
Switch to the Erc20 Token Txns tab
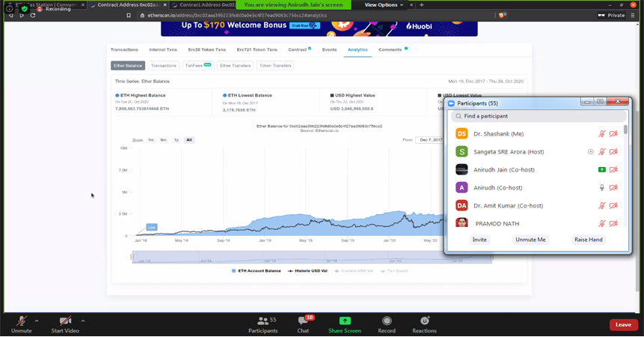tap(206, 49)
